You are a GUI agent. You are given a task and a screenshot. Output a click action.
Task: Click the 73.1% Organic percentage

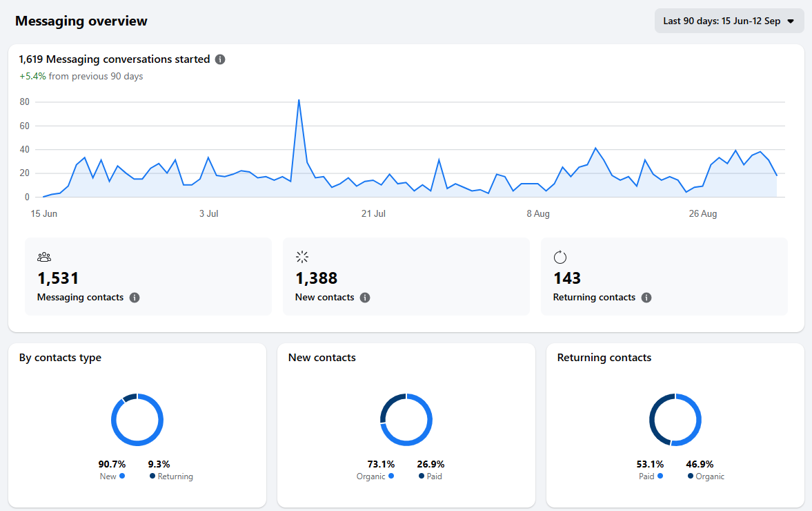point(381,464)
